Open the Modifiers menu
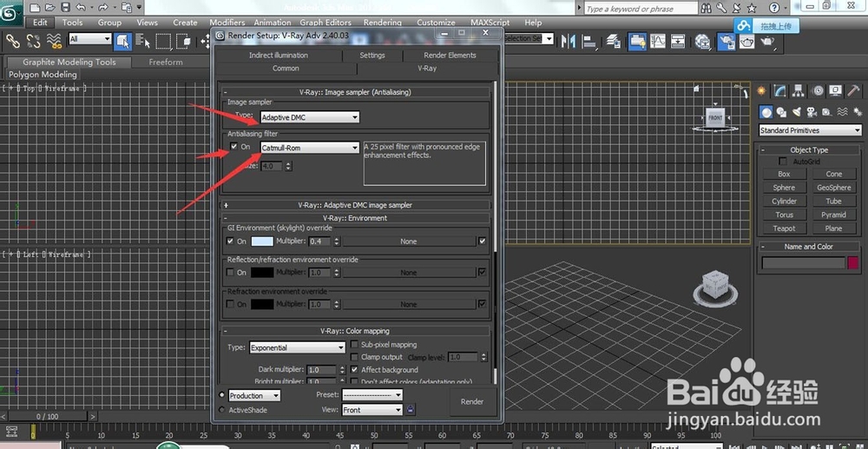 click(x=227, y=23)
